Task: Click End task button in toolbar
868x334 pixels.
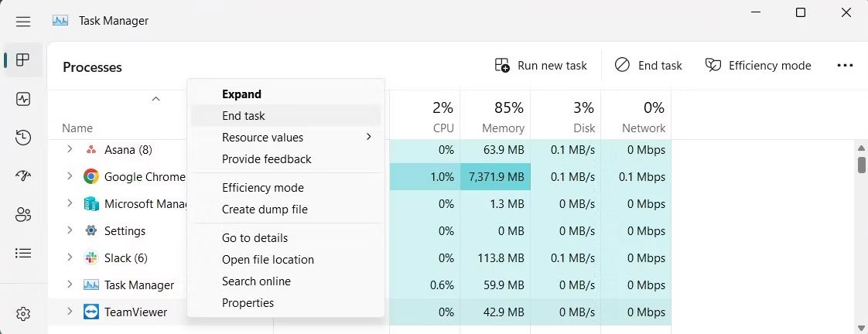Action: tap(648, 66)
